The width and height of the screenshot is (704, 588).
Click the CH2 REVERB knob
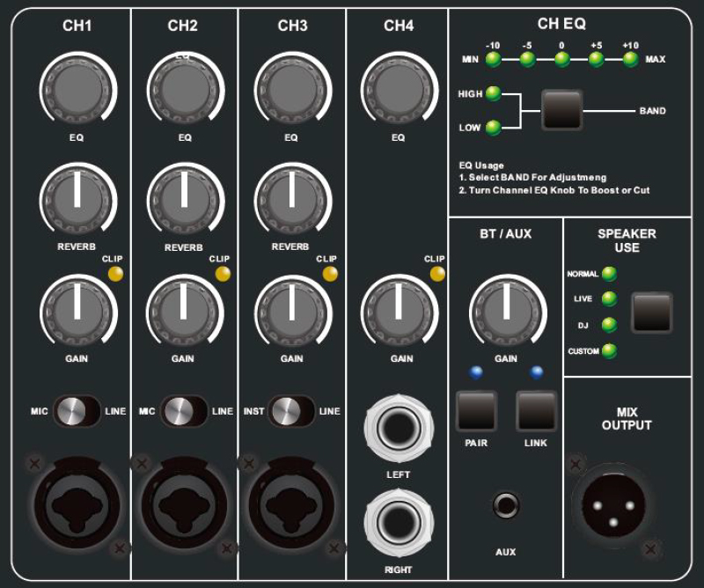[x=186, y=200]
